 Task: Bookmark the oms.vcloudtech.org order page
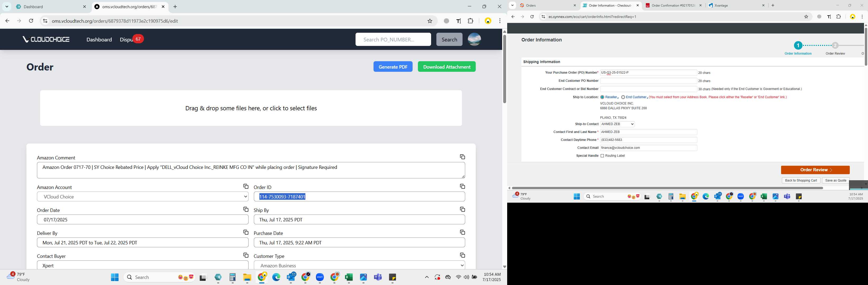[x=430, y=21]
